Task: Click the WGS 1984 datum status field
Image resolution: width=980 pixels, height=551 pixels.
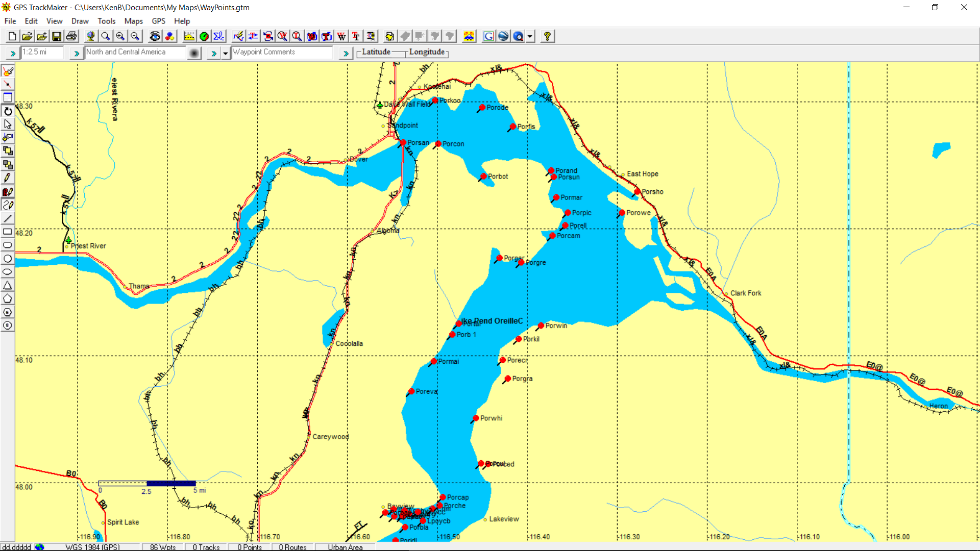Action: tap(92, 547)
